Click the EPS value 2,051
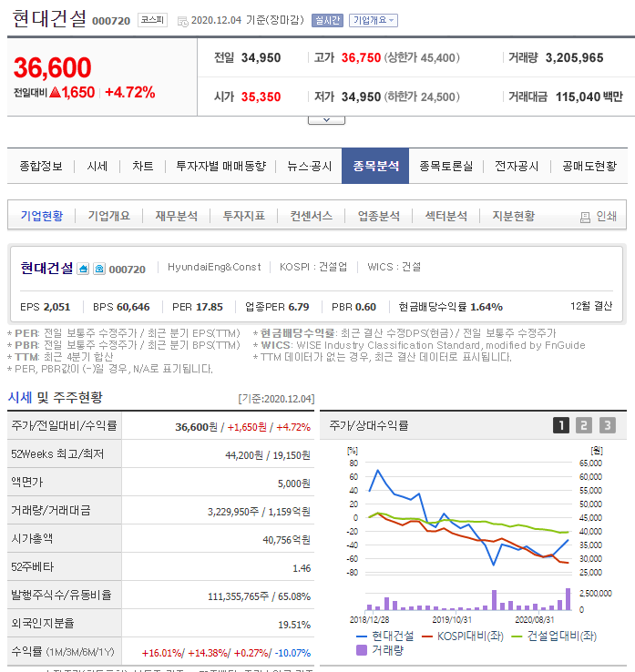This screenshot has width=635, height=672. [x=56, y=307]
